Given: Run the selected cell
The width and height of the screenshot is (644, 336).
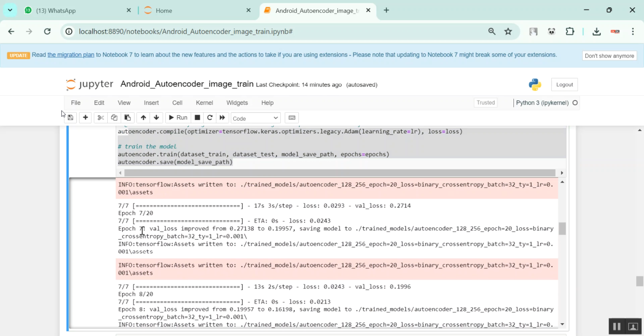Looking at the screenshot, I should coord(177,118).
